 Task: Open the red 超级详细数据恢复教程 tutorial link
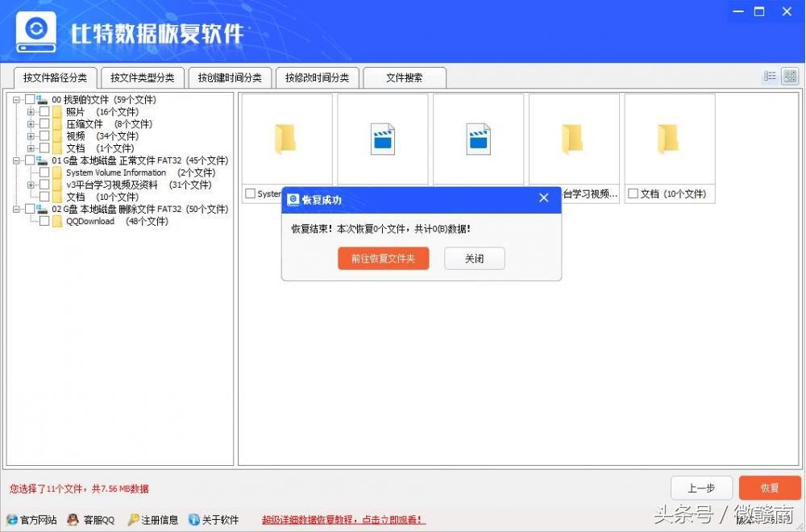pos(343,520)
